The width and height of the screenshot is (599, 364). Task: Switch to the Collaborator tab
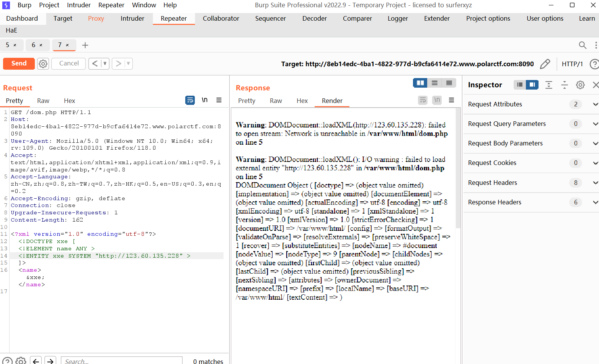221,18
